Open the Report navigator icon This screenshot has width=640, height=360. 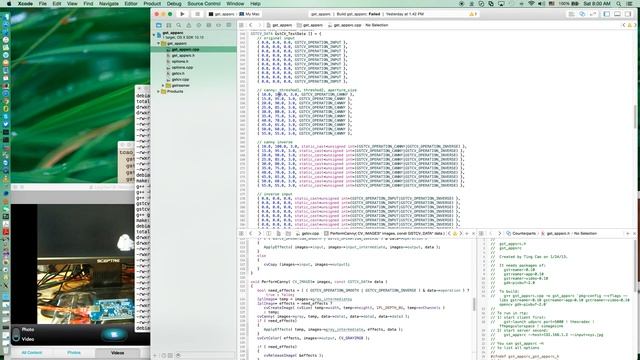click(x=229, y=25)
